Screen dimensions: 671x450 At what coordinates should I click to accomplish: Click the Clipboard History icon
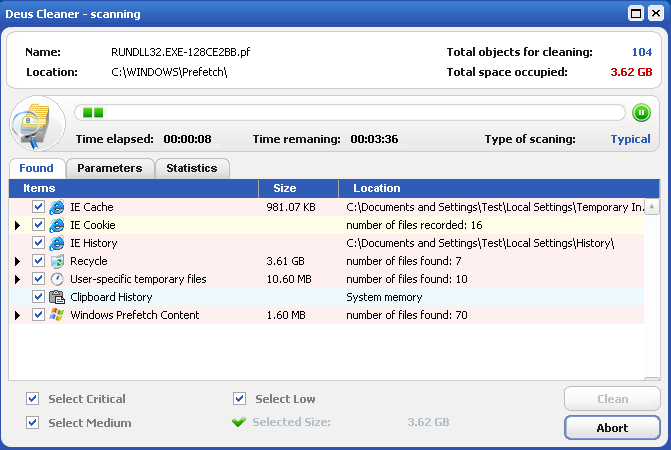(57, 297)
